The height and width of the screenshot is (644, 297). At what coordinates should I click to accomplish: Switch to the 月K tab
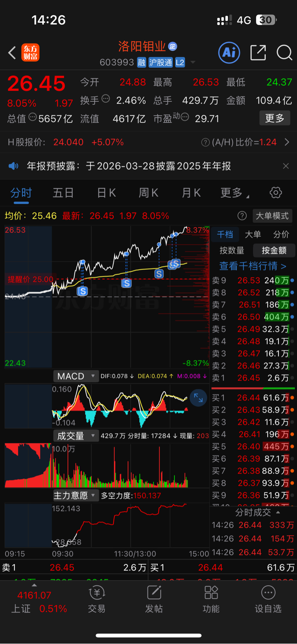(191, 192)
